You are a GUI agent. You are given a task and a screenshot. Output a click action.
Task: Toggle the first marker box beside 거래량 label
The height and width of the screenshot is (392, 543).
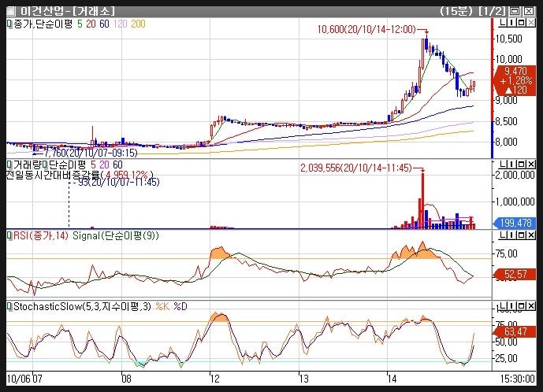tap(9, 165)
